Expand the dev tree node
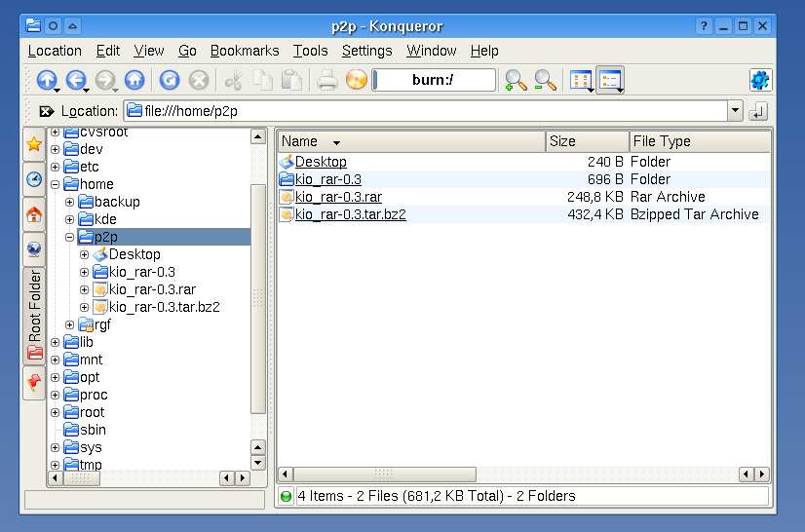 pos(55,149)
